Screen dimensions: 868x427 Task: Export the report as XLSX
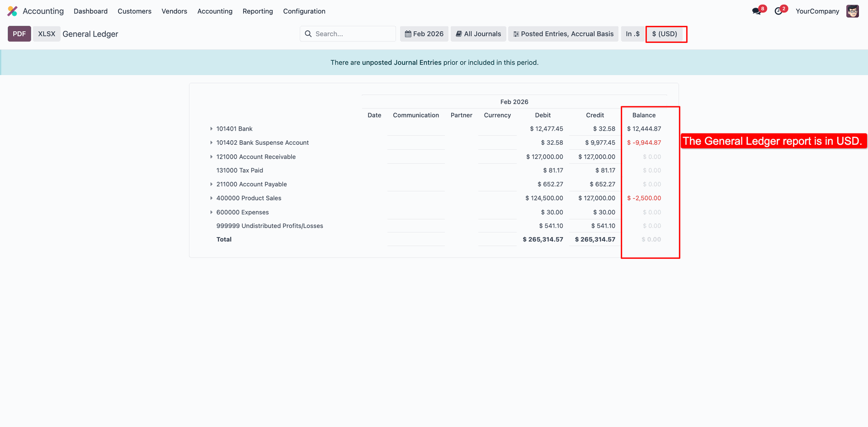[47, 34]
